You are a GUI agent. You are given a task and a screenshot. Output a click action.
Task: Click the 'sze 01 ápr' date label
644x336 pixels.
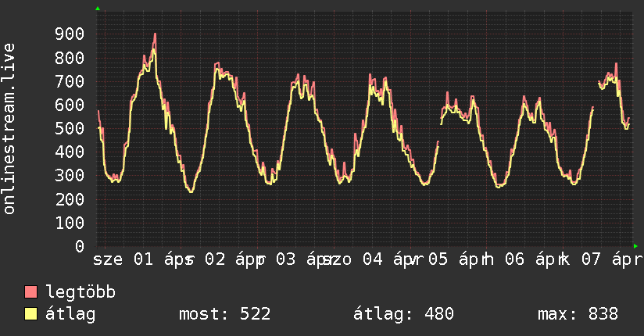(142, 259)
